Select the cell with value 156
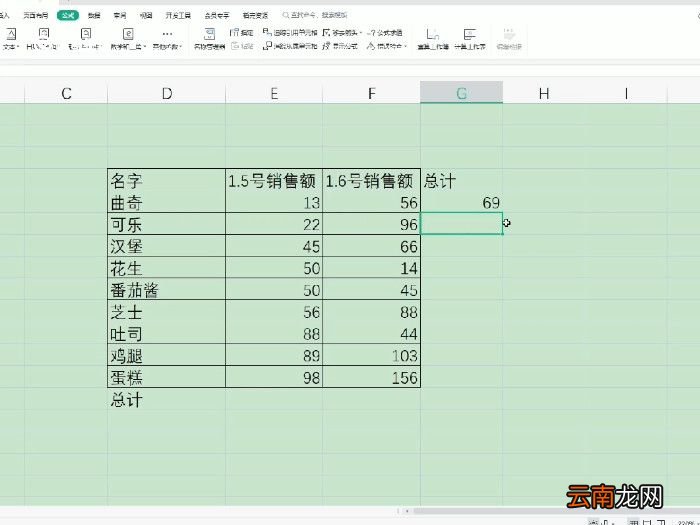The width and height of the screenshot is (700, 525). click(x=371, y=377)
